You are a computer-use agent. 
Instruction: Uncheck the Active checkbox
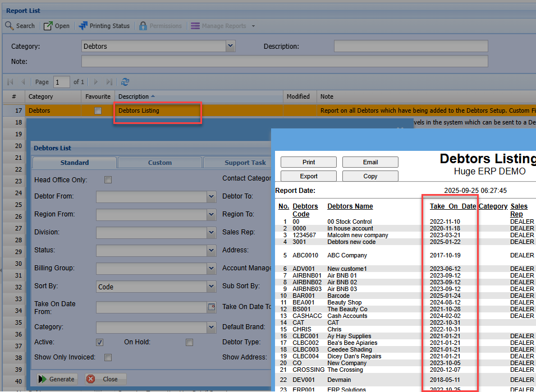click(x=100, y=342)
